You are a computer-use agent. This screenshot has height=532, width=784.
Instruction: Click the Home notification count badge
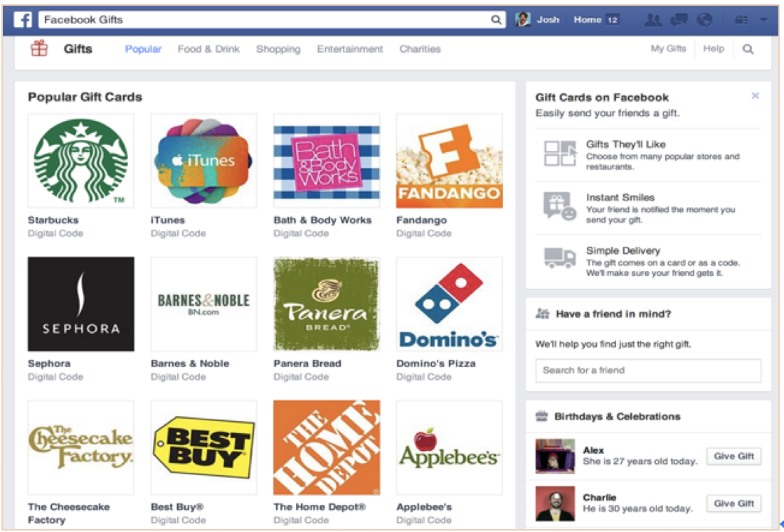613,20
